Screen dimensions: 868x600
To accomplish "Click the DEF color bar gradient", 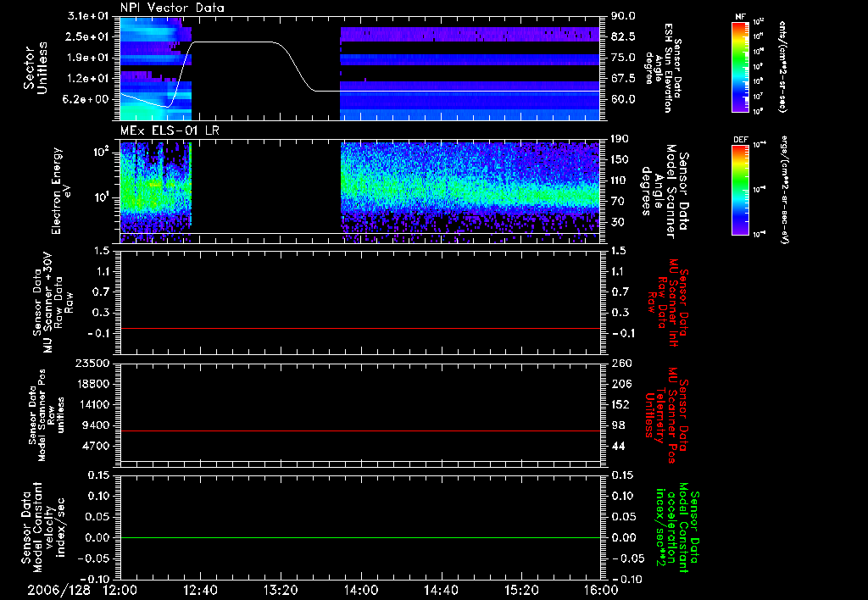I will click(740, 190).
